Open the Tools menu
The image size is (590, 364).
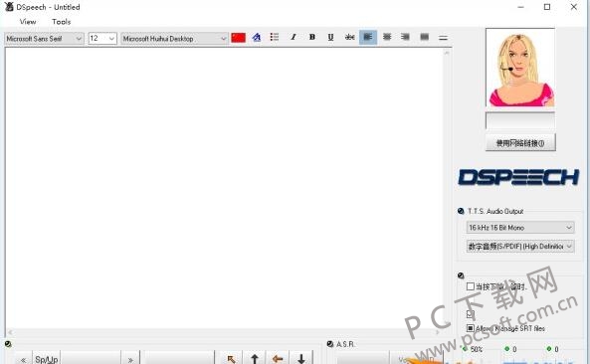(x=62, y=22)
